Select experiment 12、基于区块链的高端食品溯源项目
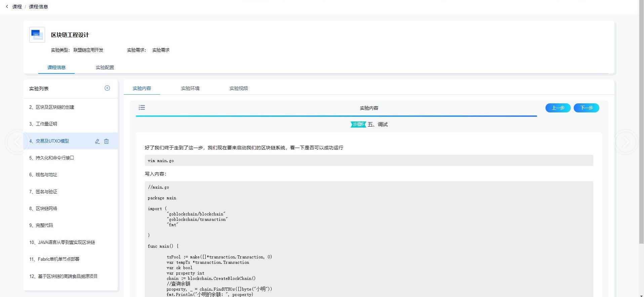This screenshot has height=297, width=644. pos(70,276)
